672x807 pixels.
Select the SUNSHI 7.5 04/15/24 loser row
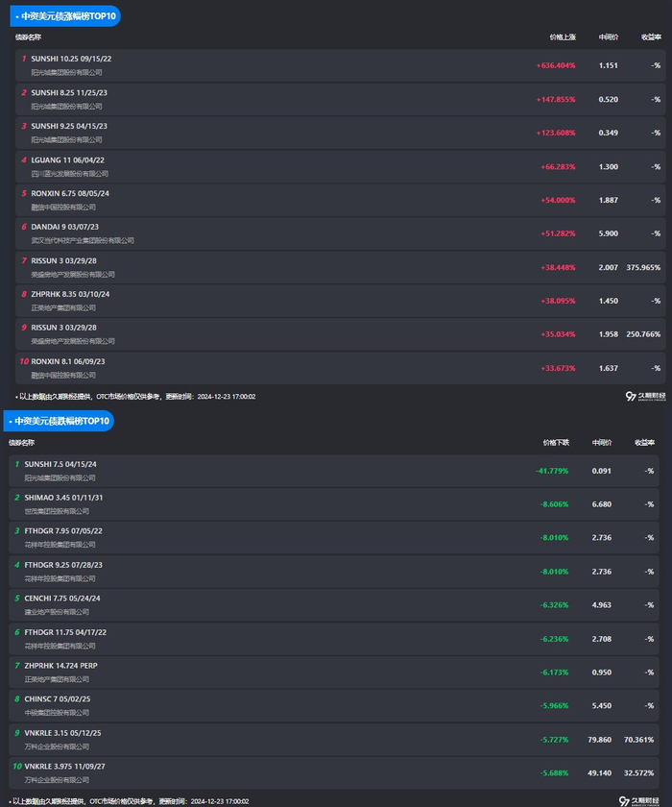tap(60, 464)
